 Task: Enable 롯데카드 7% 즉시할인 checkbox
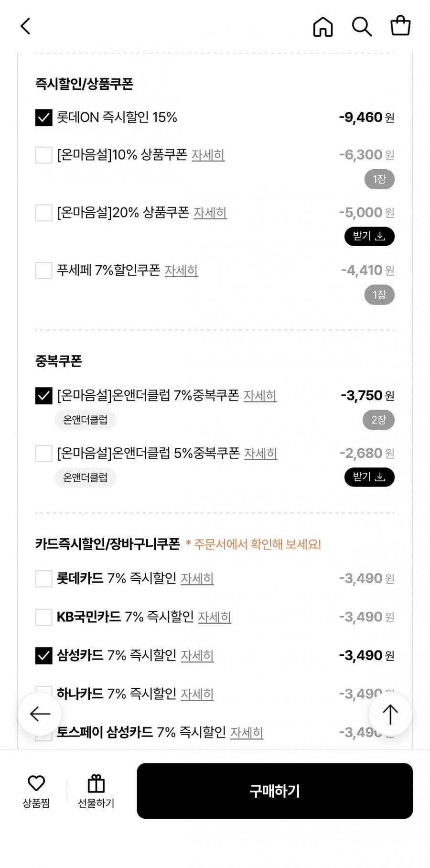tap(44, 578)
